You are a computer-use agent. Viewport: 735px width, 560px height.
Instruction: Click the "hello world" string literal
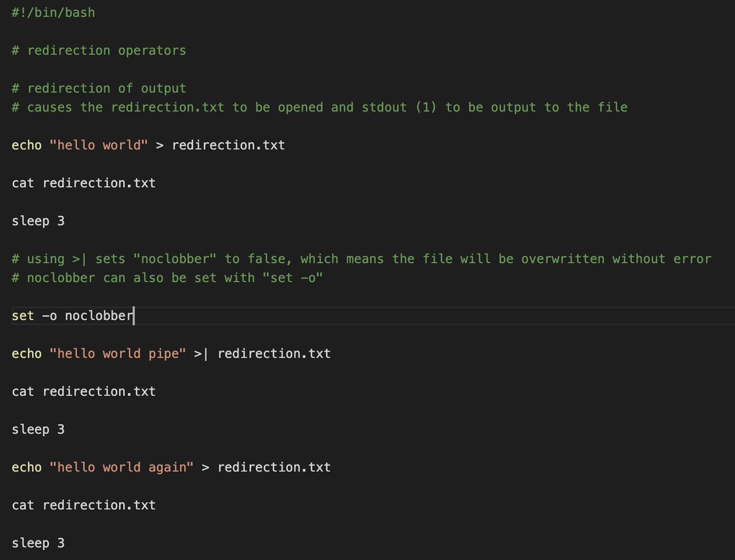pyautogui.click(x=99, y=145)
